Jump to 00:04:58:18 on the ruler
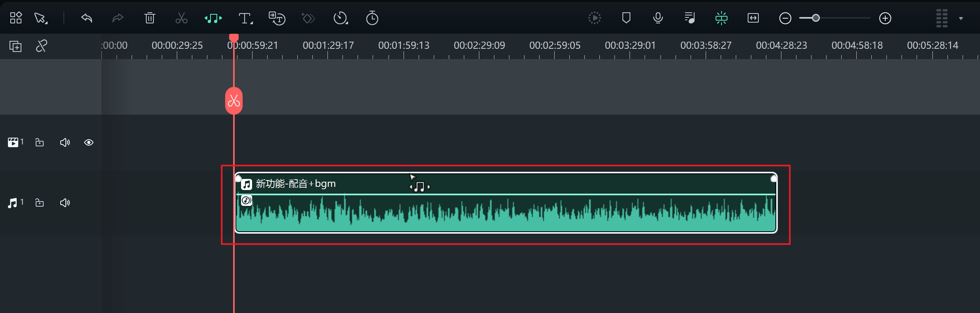The image size is (980, 313). (x=857, y=46)
